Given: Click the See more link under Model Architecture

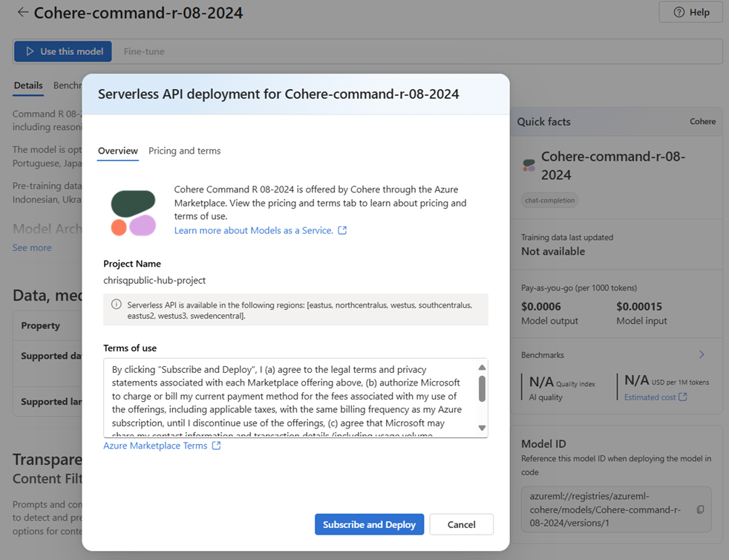Looking at the screenshot, I should click(32, 247).
